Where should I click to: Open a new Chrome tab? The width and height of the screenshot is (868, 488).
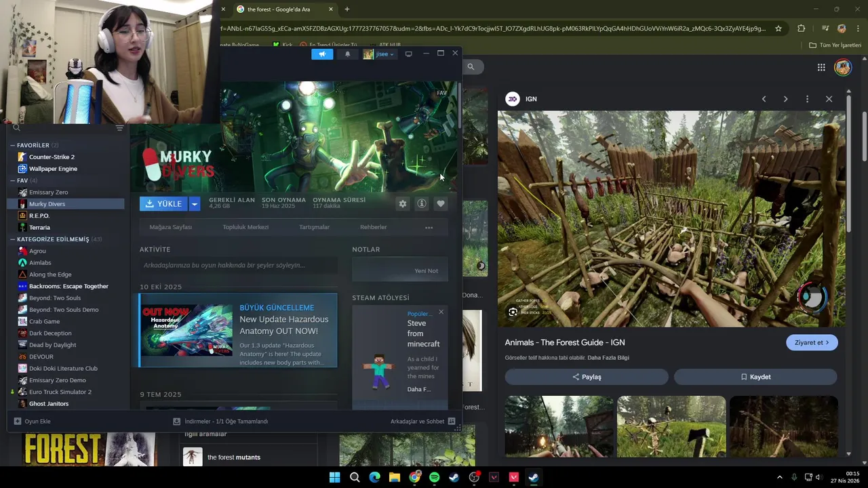(x=347, y=9)
